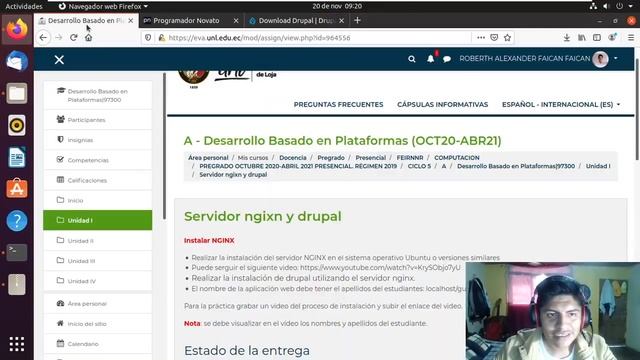The image size is (640, 360).
Task: Open Inicio section in sidebar
Action: point(98,200)
